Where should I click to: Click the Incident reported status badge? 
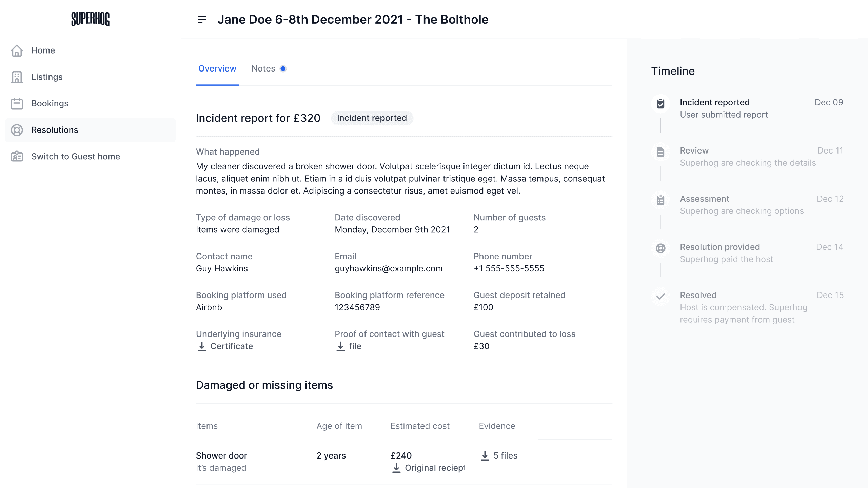point(372,118)
